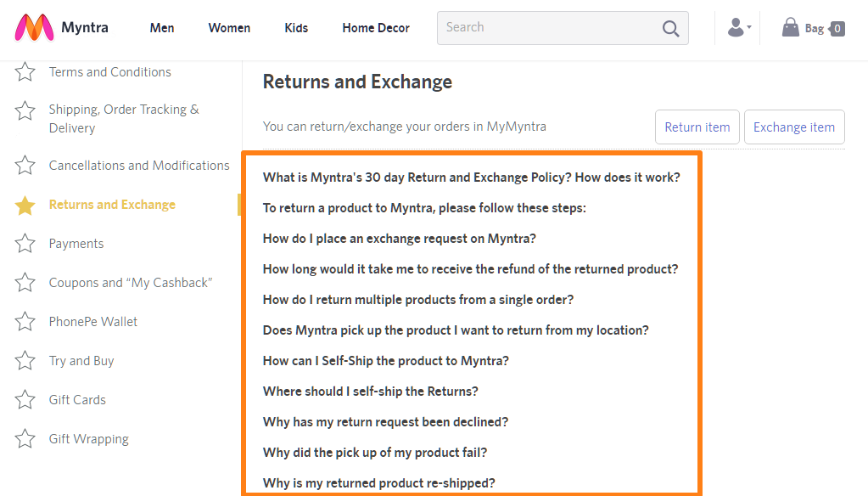Open Cancellations and Modifications topic
868x496 pixels.
(x=139, y=165)
